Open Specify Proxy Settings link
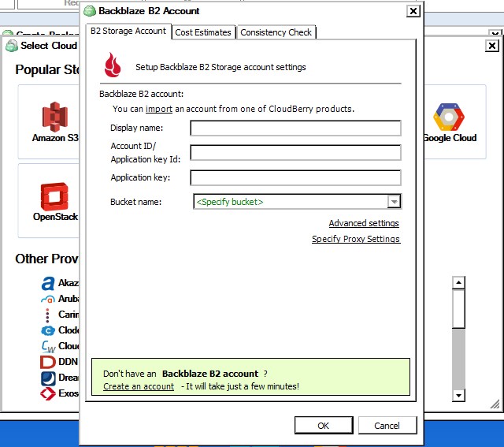The image size is (504, 447). [356, 239]
